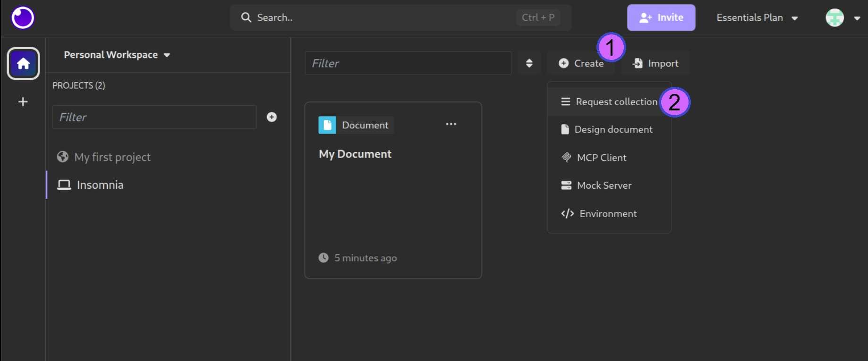Click the user avatar icon
This screenshot has width=868, height=361.
834,18
